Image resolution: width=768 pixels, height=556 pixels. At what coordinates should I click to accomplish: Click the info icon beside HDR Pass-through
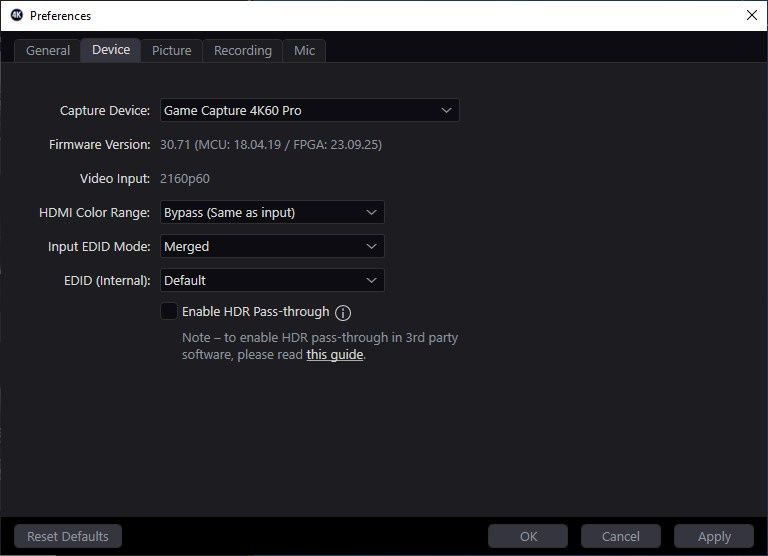point(343,313)
